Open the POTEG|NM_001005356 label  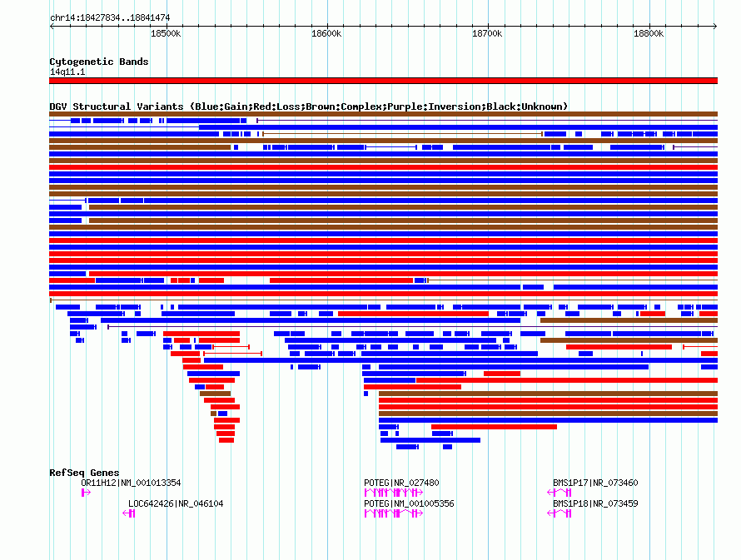(x=409, y=503)
